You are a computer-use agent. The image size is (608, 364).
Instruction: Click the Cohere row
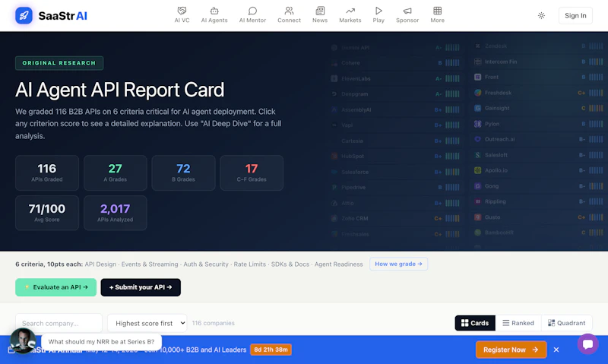click(x=395, y=63)
